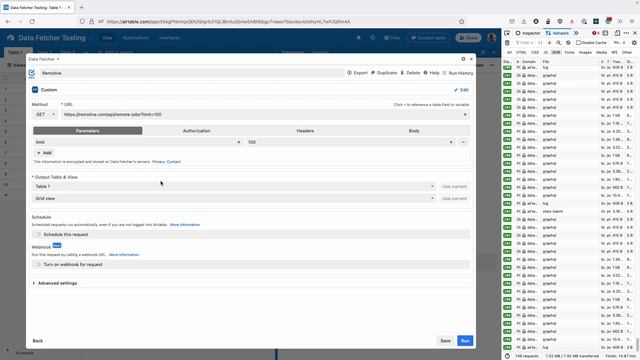Delete the Remotive request
640x360 pixels.
(410, 73)
